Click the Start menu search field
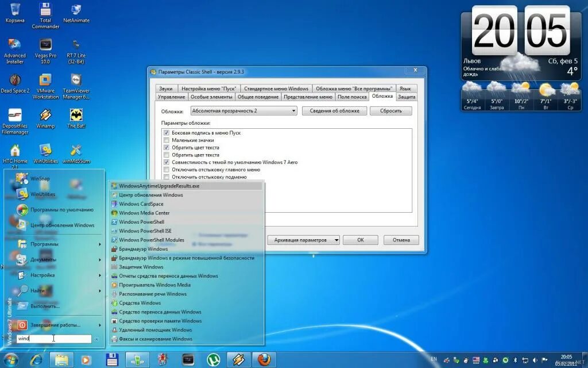588x368 pixels. pos(53,339)
